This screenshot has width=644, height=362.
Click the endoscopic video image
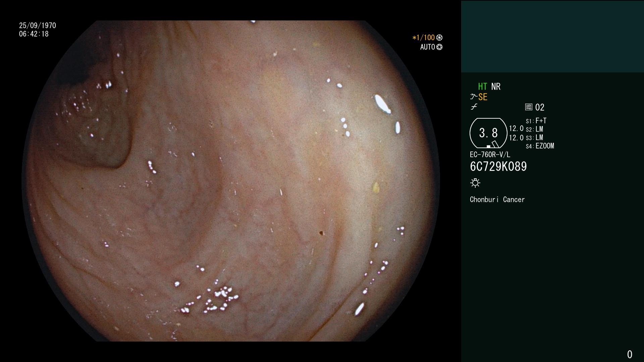[x=231, y=181]
